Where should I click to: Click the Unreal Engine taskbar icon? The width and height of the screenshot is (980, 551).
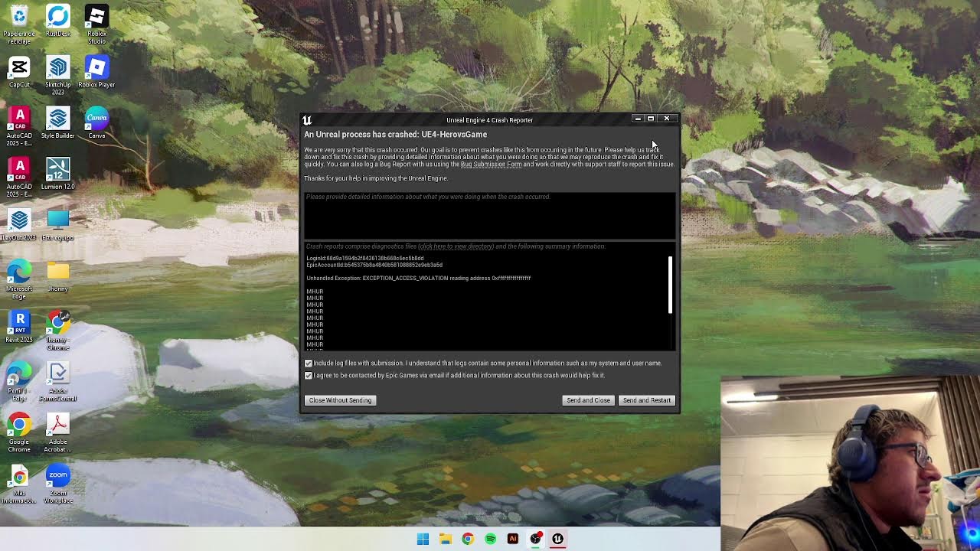557,539
